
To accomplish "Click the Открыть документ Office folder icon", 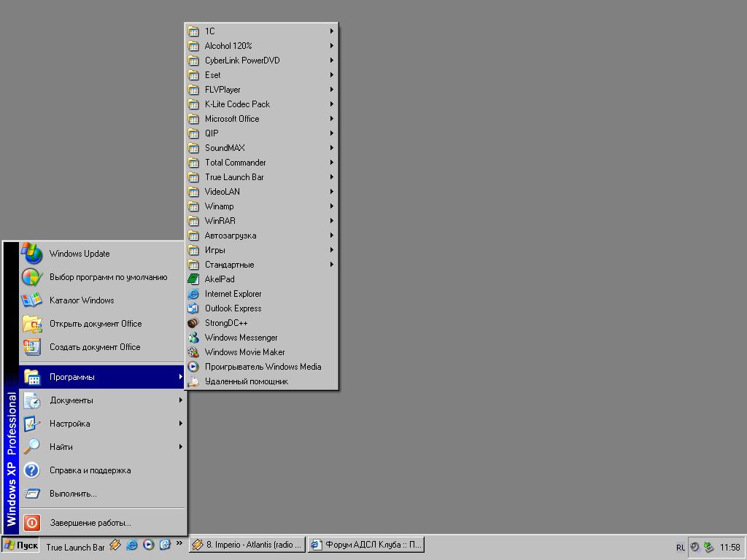I will [31, 323].
